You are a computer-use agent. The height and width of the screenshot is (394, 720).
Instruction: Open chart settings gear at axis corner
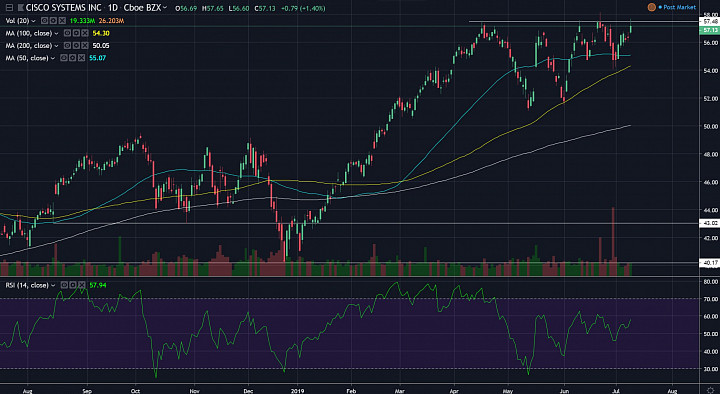pyautogui.click(x=711, y=389)
